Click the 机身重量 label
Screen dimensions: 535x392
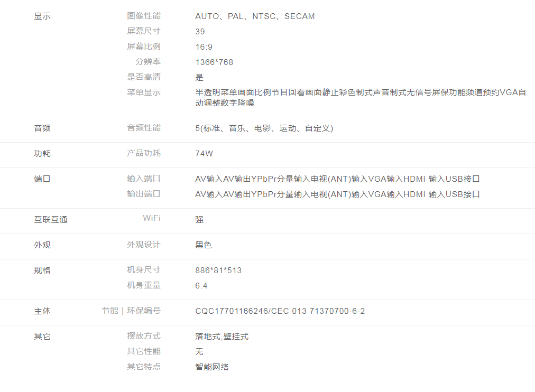coord(143,285)
